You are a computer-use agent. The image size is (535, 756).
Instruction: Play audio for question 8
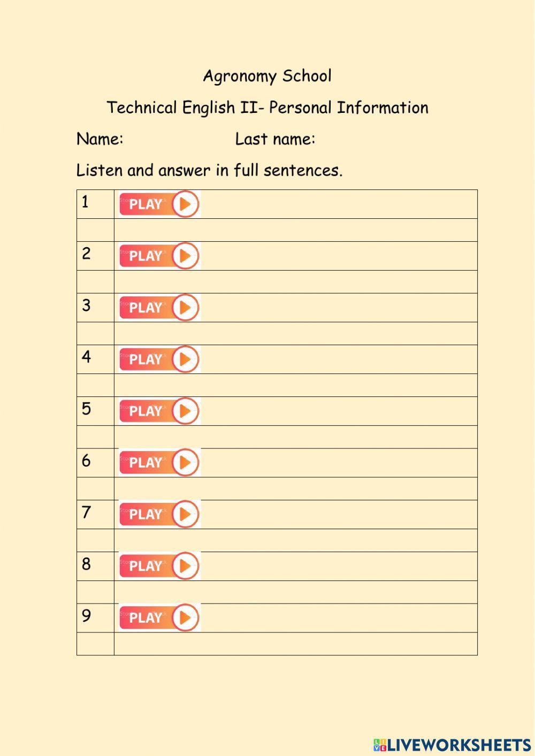(x=159, y=566)
